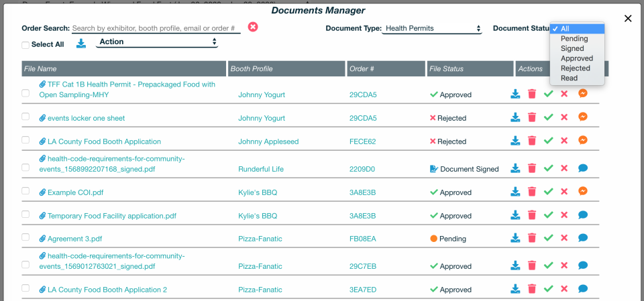Open the Example COI.pdf file link
This screenshot has width=644, height=301.
(x=75, y=192)
